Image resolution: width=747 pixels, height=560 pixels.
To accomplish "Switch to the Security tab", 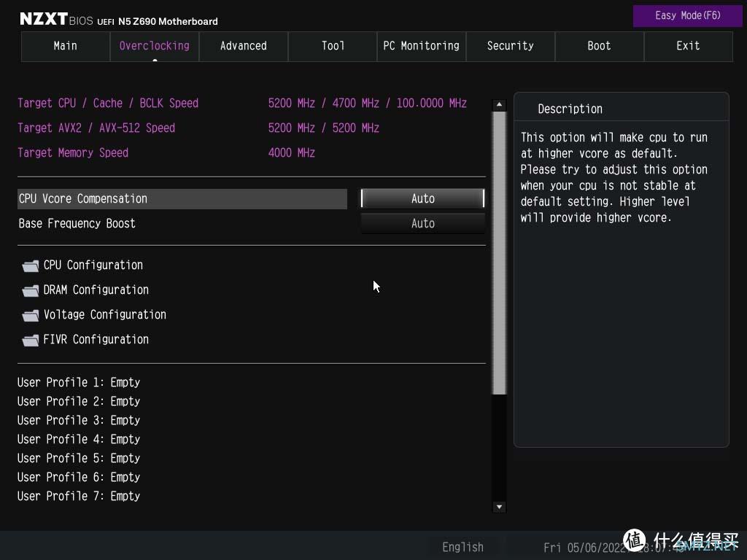I will point(511,46).
